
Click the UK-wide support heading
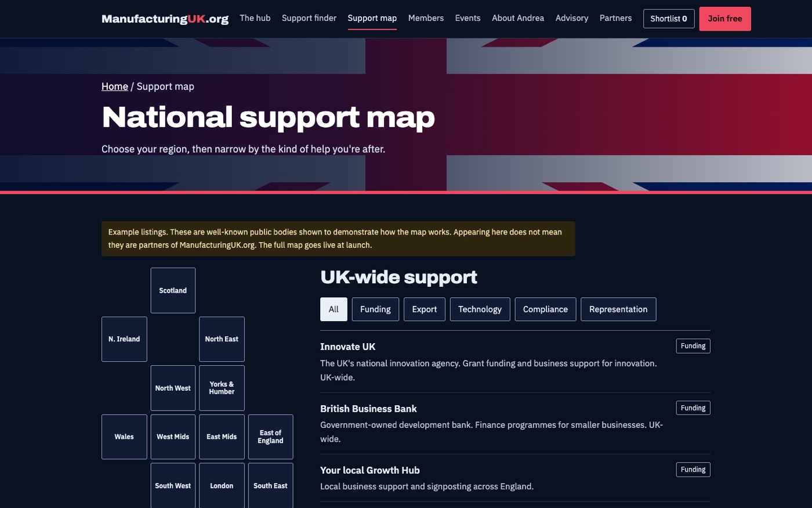pyautogui.click(x=399, y=278)
